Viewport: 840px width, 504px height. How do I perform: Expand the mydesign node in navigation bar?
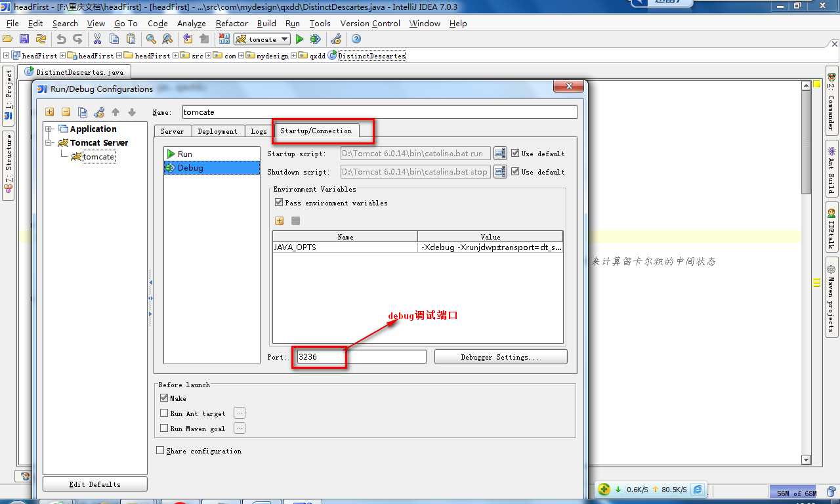(x=241, y=56)
